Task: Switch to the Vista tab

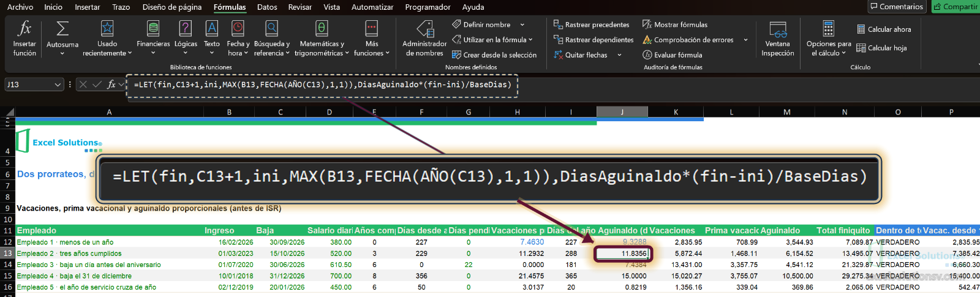Action: click(x=332, y=7)
